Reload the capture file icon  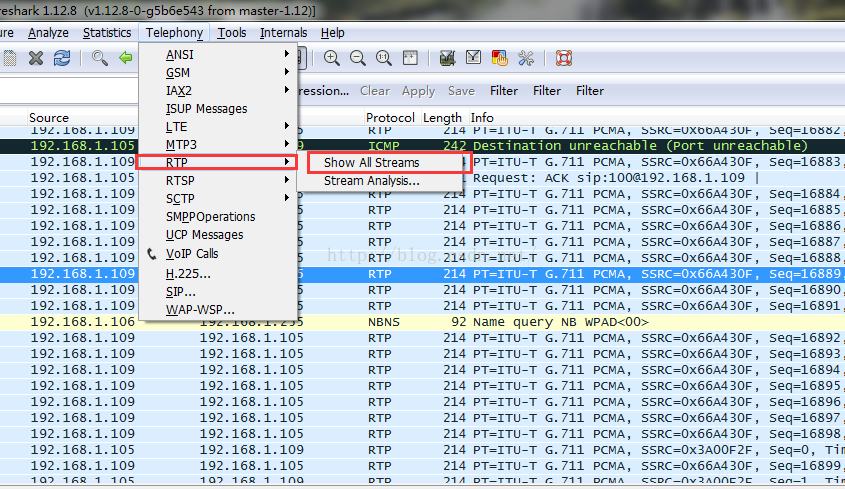click(x=62, y=58)
